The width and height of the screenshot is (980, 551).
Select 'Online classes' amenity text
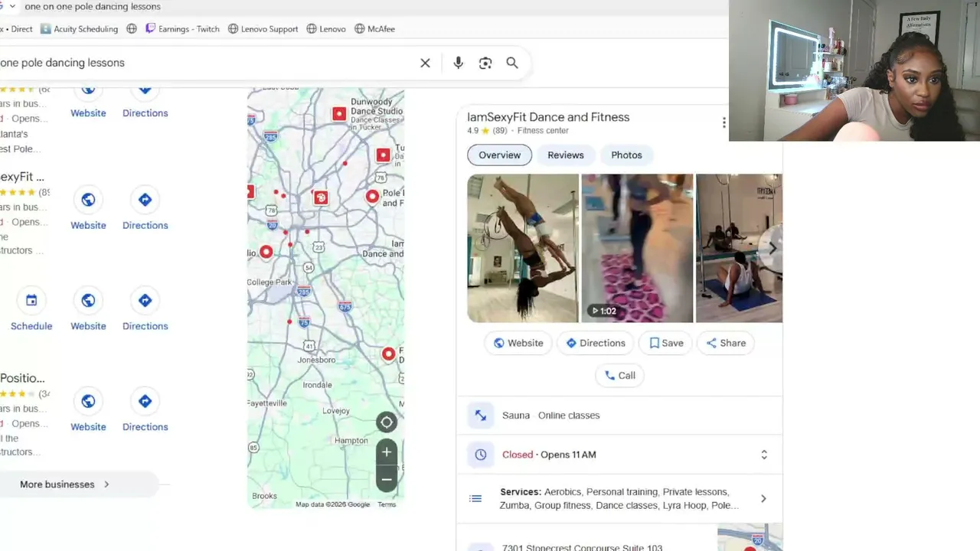point(569,416)
